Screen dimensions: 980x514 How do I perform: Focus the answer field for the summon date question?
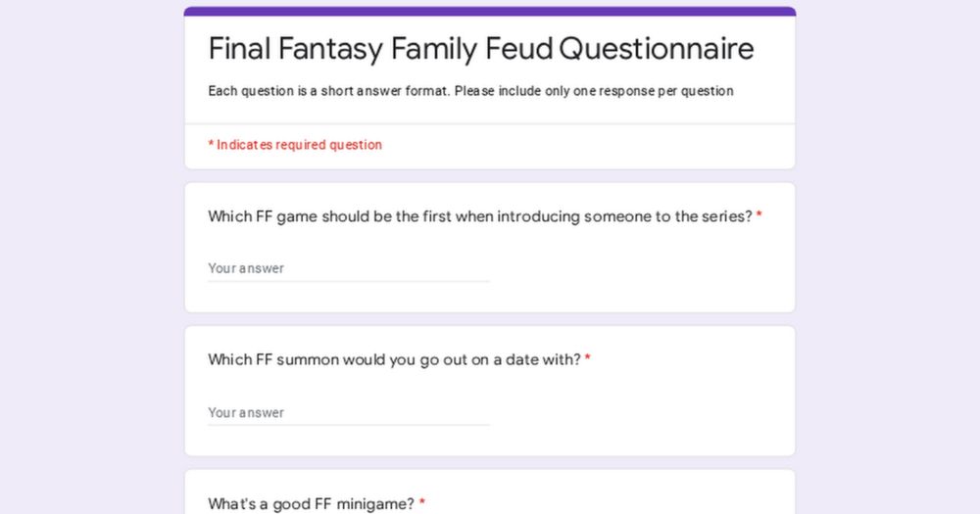[x=349, y=413]
